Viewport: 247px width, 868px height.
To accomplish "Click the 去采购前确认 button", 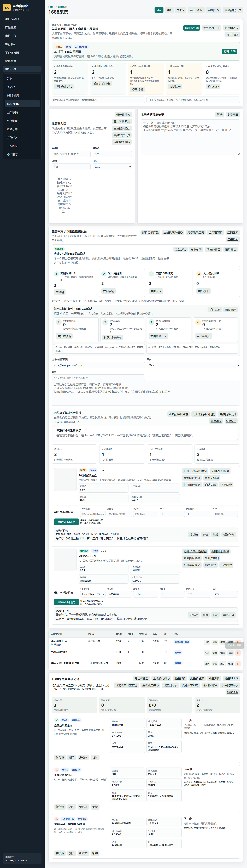I will coord(230,685).
